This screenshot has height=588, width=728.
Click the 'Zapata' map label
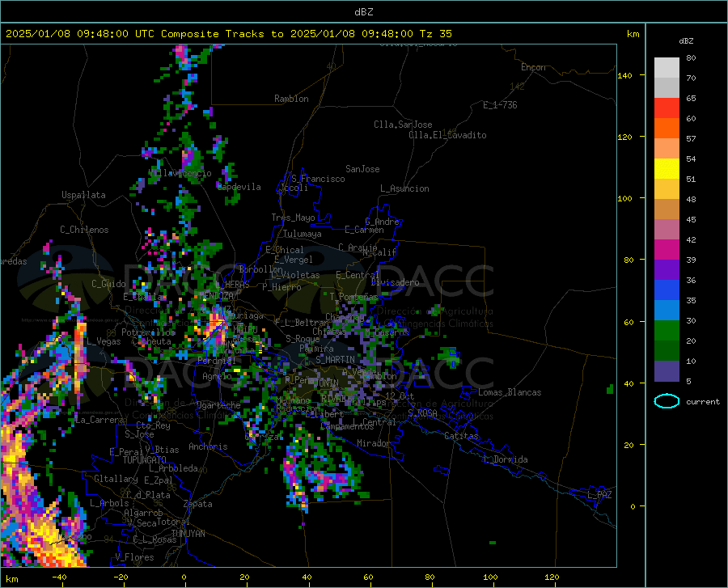(198, 504)
